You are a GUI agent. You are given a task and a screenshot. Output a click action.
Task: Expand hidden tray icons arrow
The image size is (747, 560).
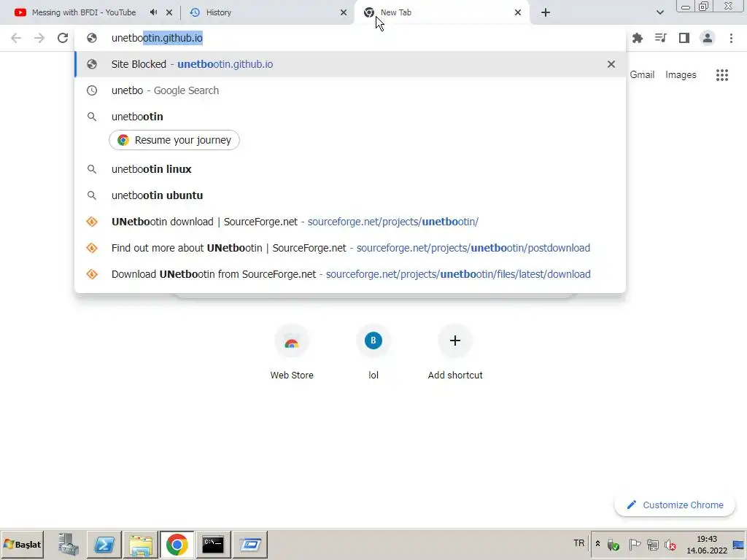598,544
